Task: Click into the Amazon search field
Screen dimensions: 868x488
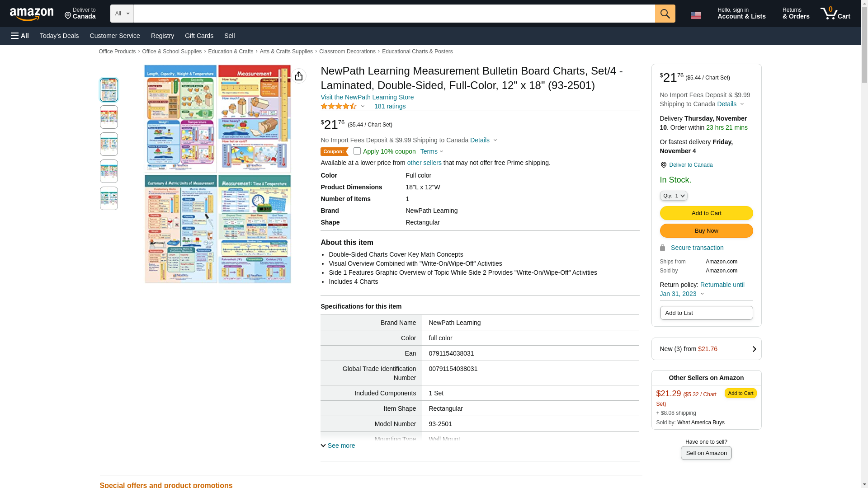Action: tap(394, 14)
